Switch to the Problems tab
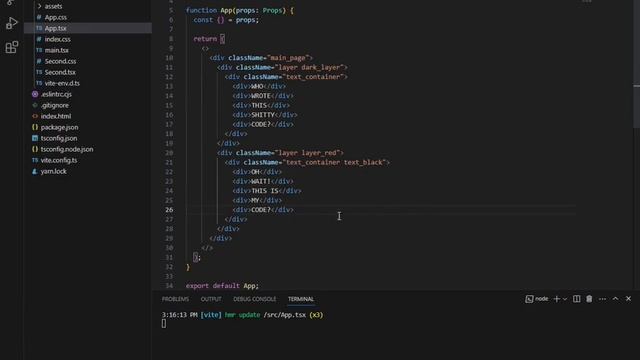640x360 pixels. (x=176, y=299)
